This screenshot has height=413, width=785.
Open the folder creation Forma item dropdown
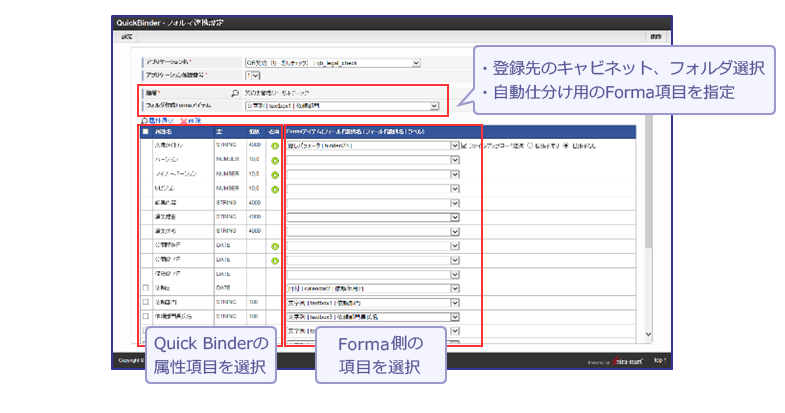pos(342,106)
